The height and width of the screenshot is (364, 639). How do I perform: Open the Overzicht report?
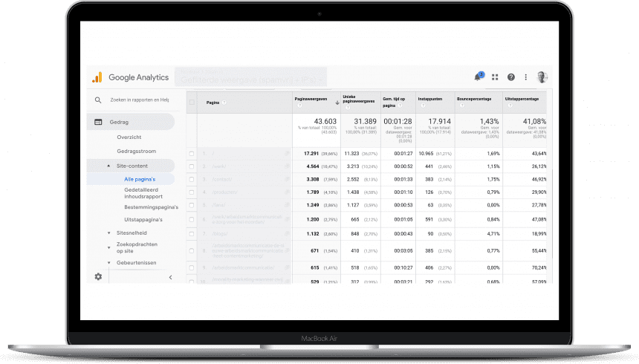(x=129, y=137)
